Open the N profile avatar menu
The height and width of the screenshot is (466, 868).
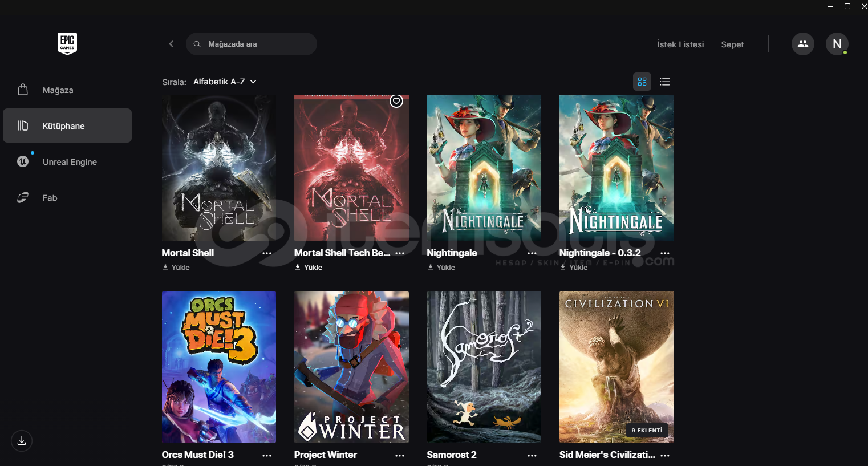pos(837,44)
